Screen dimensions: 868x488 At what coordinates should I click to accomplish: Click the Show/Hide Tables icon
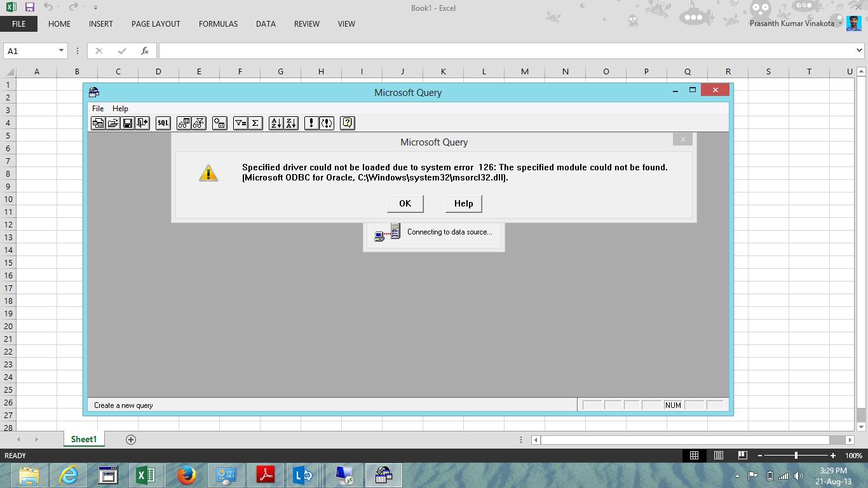[x=184, y=123]
